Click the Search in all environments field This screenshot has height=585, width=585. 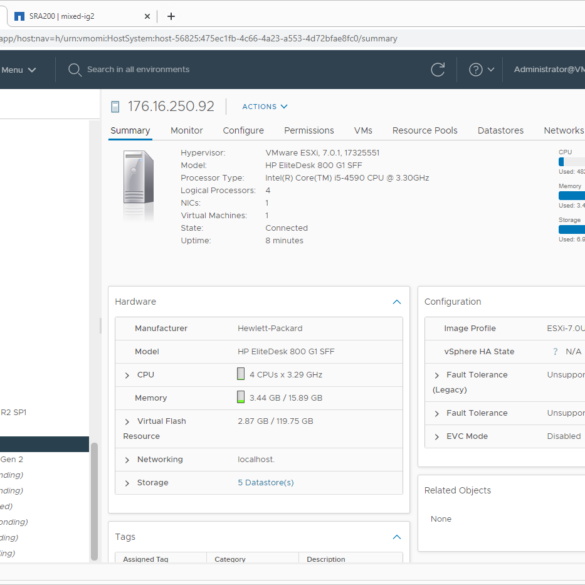click(x=138, y=69)
